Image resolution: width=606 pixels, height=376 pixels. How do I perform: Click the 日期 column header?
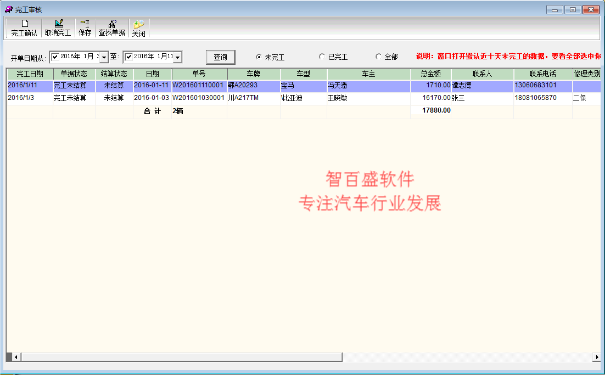(153, 74)
